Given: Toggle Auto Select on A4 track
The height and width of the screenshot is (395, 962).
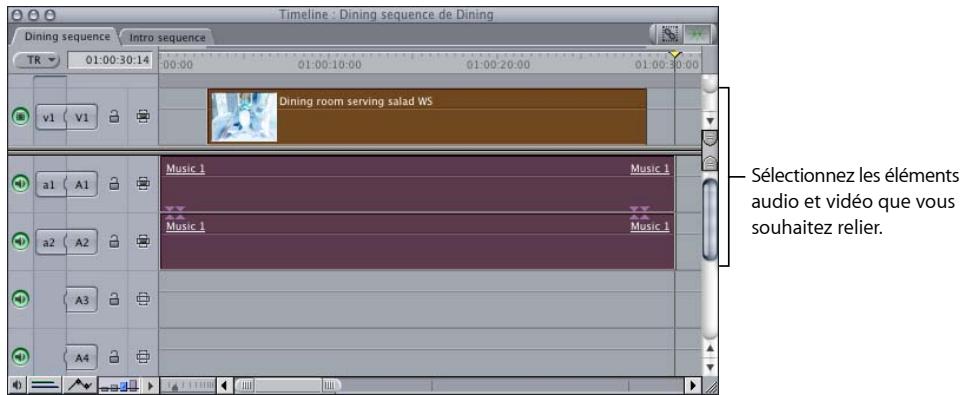Looking at the screenshot, I should tap(143, 356).
